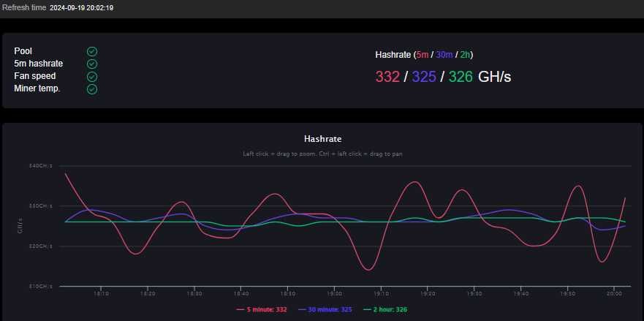Click the green 2h label in Hashrate header
Screen dimensions: 644x321
click(x=466, y=55)
